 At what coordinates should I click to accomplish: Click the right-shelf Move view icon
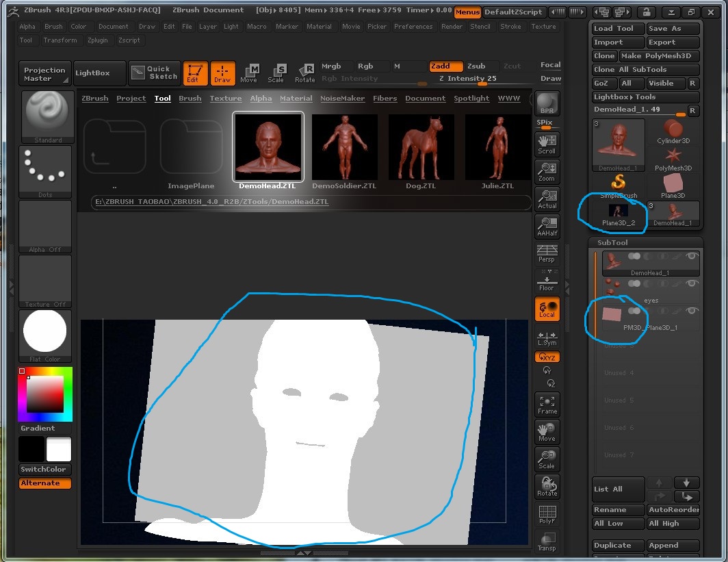tap(547, 432)
